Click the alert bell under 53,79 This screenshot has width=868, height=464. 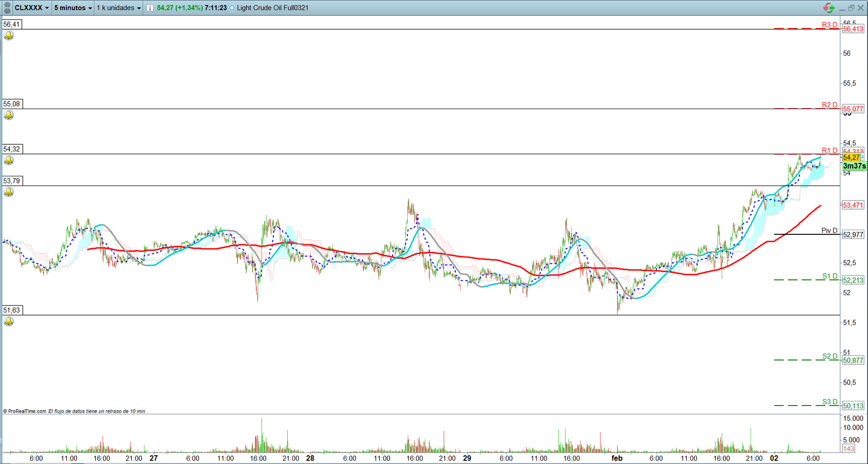(9, 192)
